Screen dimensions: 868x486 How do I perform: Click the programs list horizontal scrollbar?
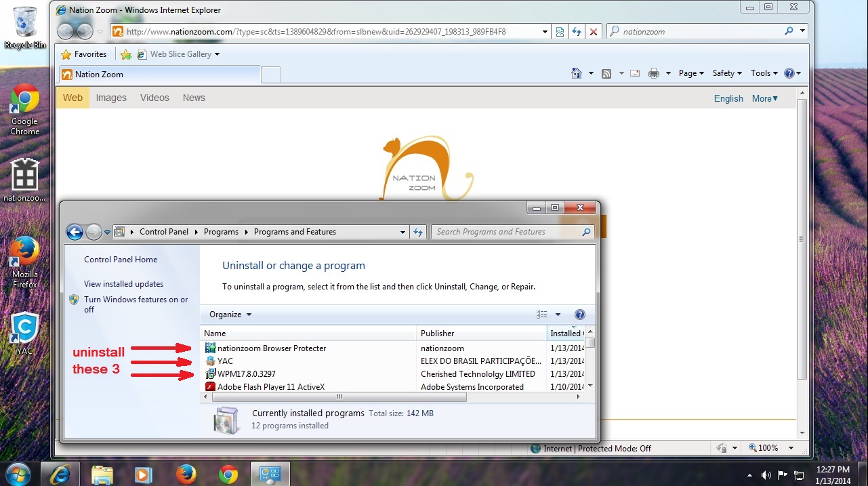click(339, 397)
